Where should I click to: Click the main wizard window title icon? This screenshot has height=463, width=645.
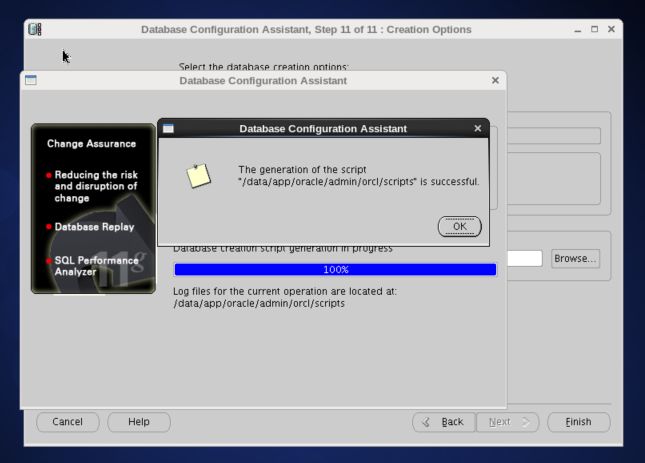point(35,29)
